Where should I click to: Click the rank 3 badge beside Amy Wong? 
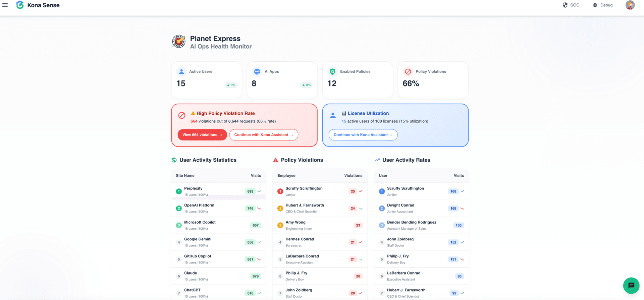[280, 225]
